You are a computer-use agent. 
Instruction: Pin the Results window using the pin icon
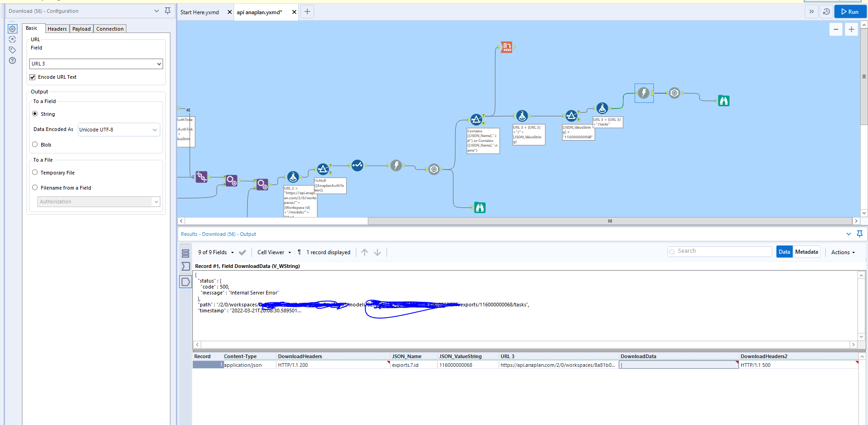pyautogui.click(x=860, y=234)
